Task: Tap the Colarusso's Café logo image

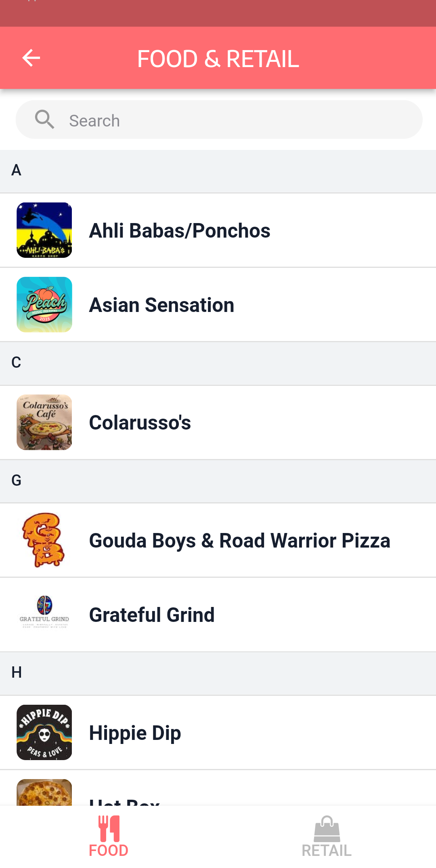Action: click(44, 422)
